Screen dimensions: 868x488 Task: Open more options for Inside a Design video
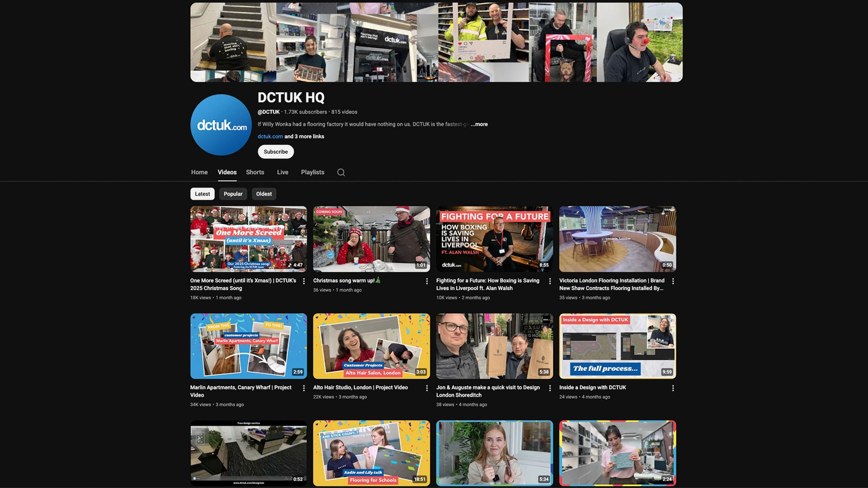click(x=673, y=388)
